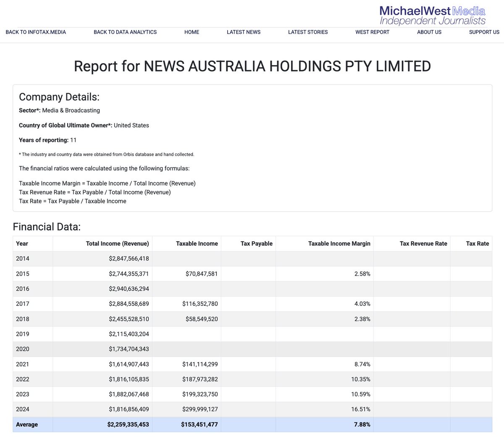Viewport: 504px width, 444px height.
Task: Open Latest Stories page
Action: pos(308,32)
